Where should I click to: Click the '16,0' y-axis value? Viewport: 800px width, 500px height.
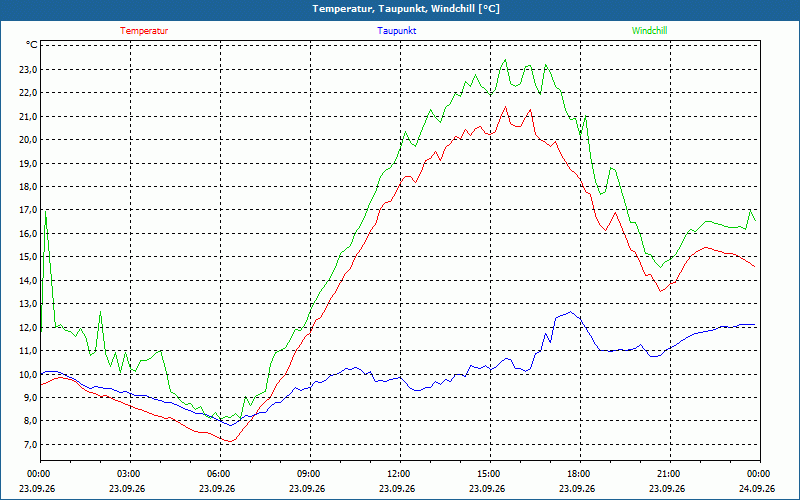(x=28, y=233)
